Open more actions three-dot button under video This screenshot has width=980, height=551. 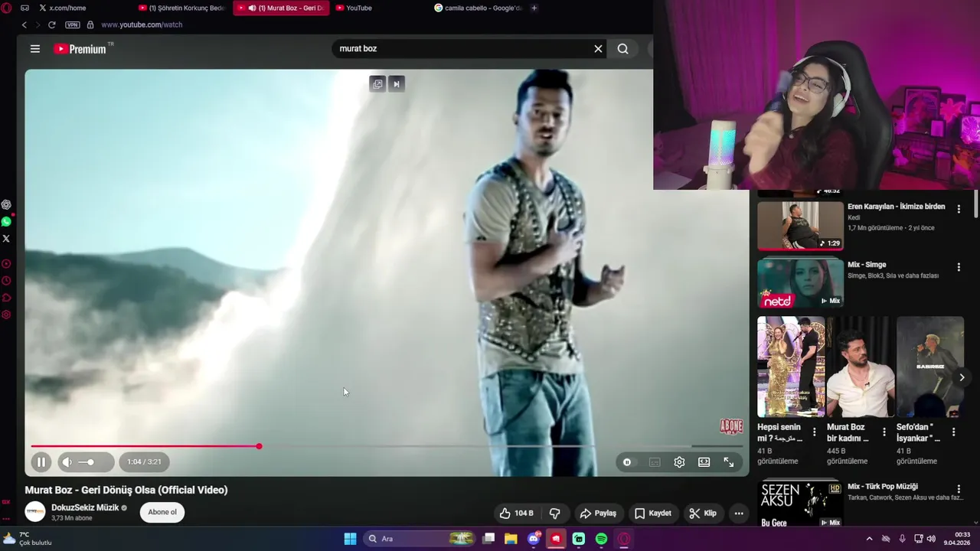(x=739, y=514)
